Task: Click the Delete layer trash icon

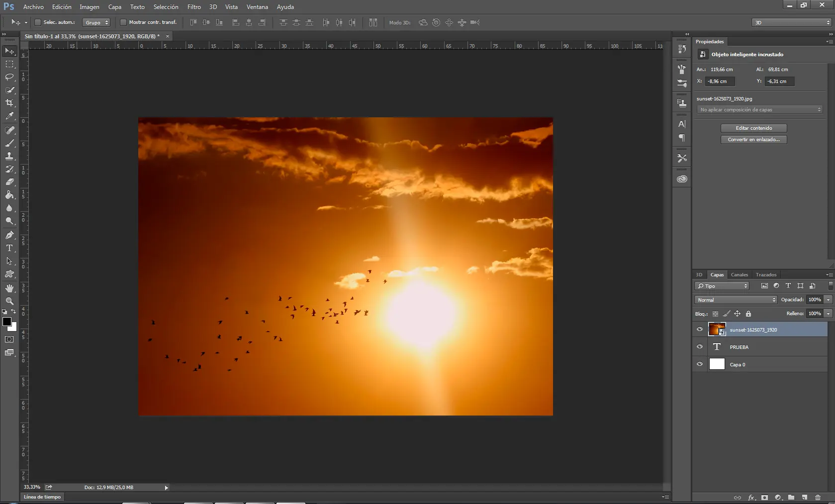Action: point(818,498)
